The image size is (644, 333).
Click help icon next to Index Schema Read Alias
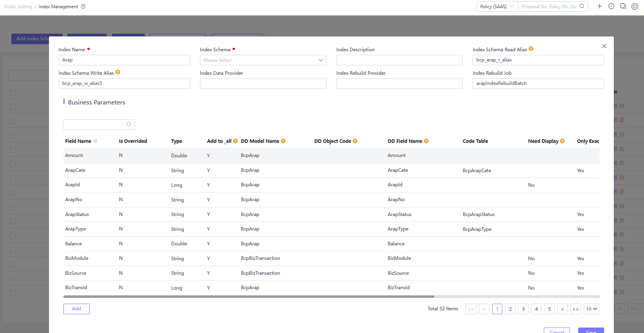tap(531, 49)
